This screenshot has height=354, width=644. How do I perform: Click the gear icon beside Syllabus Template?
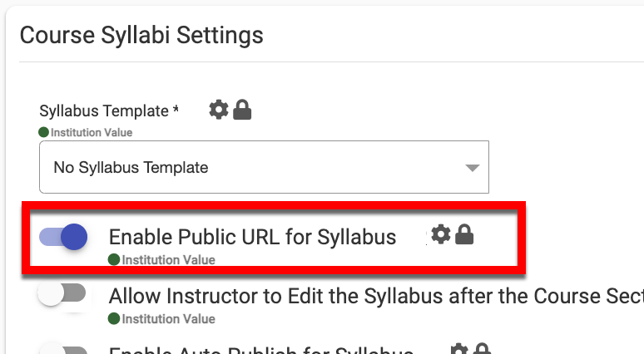tap(218, 110)
